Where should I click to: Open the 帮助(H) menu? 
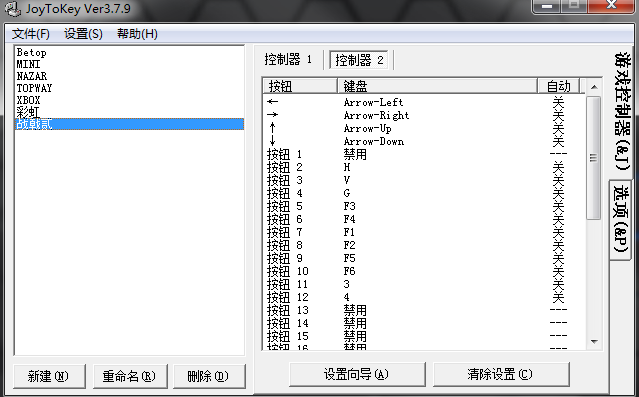click(137, 34)
